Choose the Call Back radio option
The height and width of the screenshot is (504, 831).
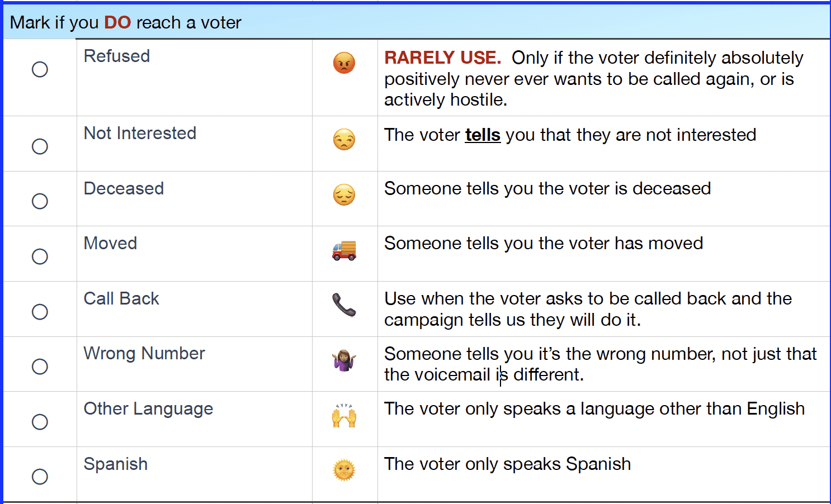tap(40, 312)
